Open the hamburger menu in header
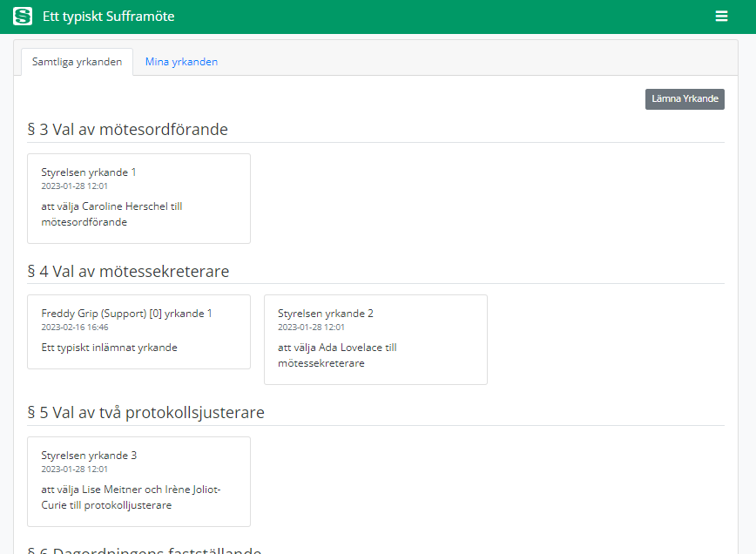Image resolution: width=756 pixels, height=554 pixels. (721, 17)
